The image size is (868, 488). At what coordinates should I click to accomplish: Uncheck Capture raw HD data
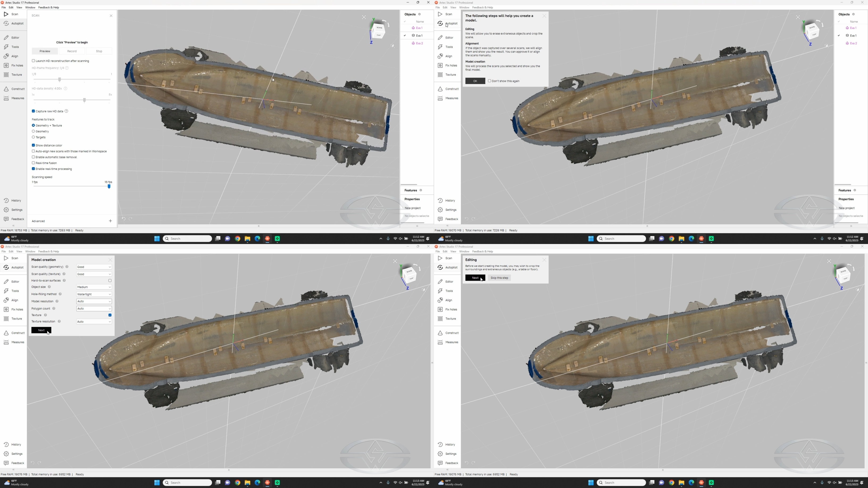click(33, 111)
